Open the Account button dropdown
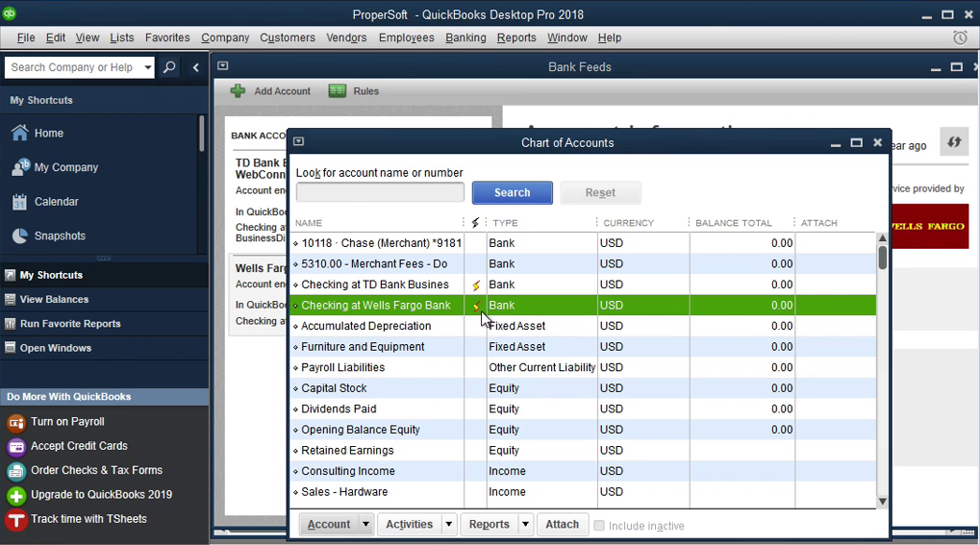The image size is (980, 545). coord(365,525)
